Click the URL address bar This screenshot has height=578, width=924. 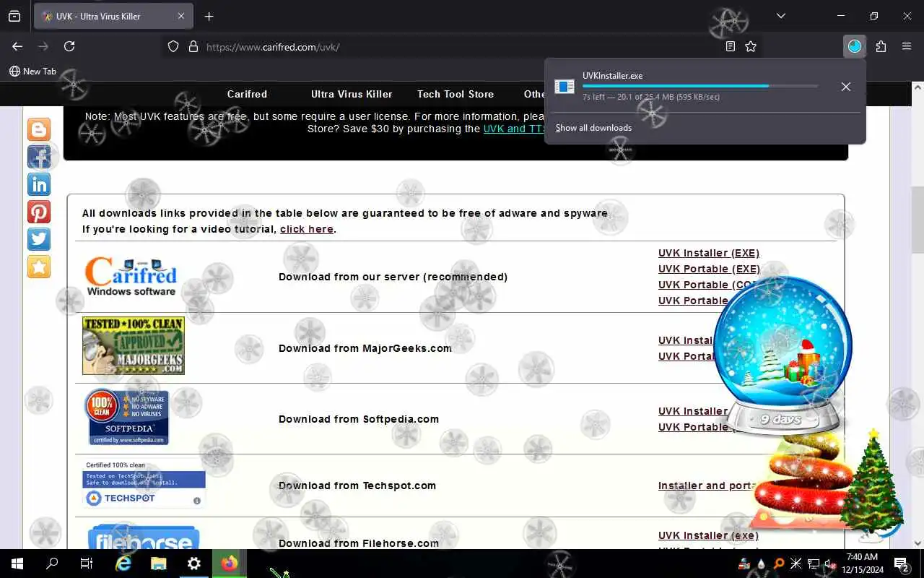coord(462,46)
